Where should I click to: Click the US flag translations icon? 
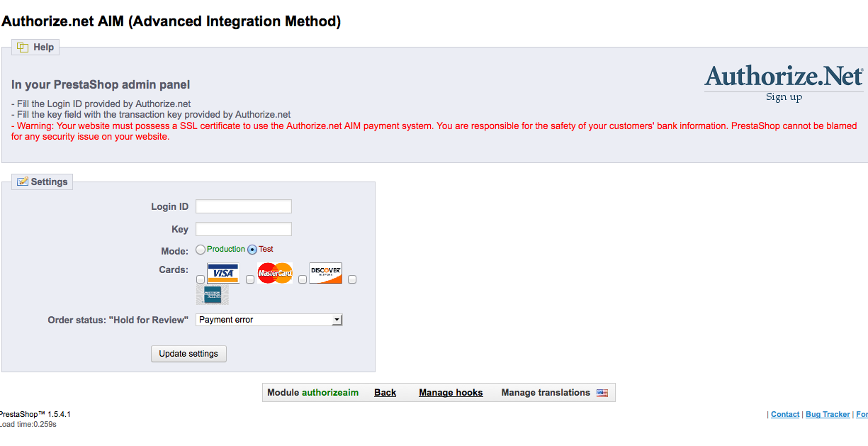click(x=602, y=393)
